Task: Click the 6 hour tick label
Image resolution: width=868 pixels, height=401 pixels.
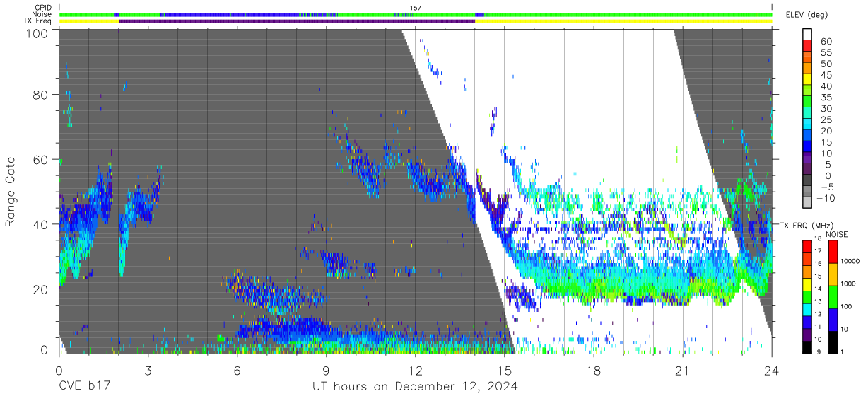Action: (237, 371)
